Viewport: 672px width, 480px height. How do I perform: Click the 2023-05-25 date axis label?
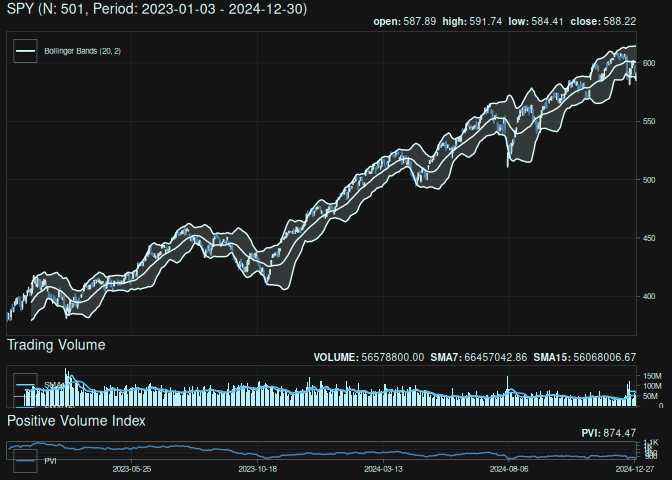tap(132, 469)
